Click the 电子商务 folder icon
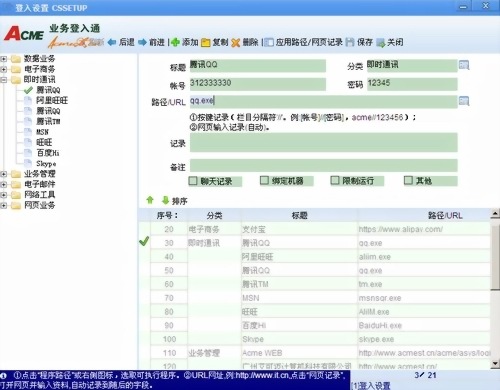 coord(16,69)
